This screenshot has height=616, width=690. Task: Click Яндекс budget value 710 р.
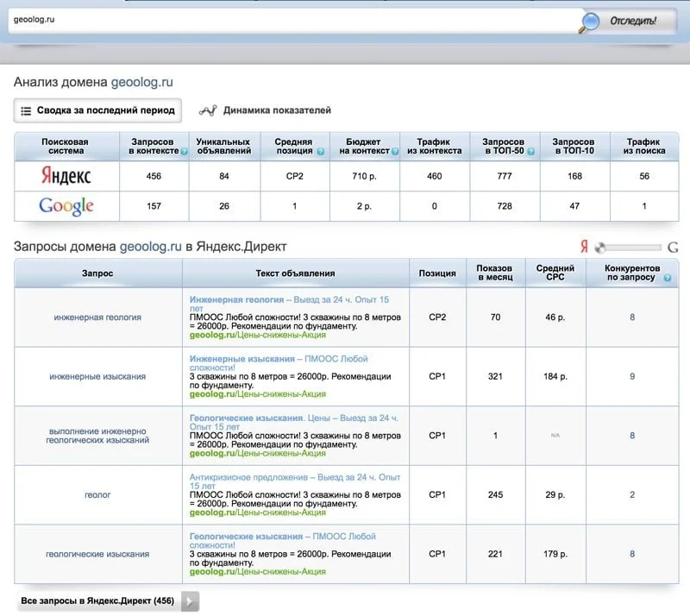[x=364, y=176]
